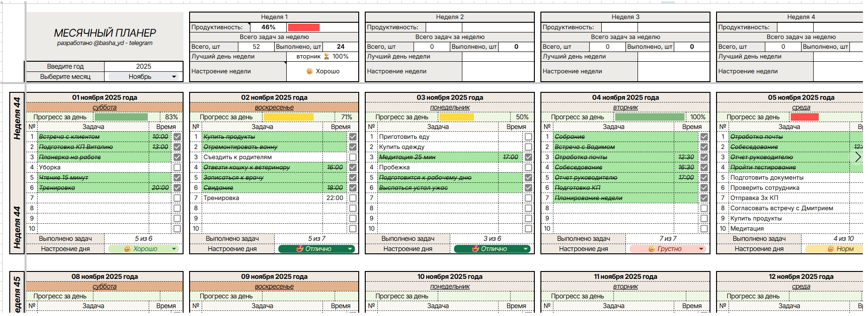Open the Грустно mood dropdown for 04 ноября
The height and width of the screenshot is (316, 868).
pyautogui.click(x=668, y=249)
